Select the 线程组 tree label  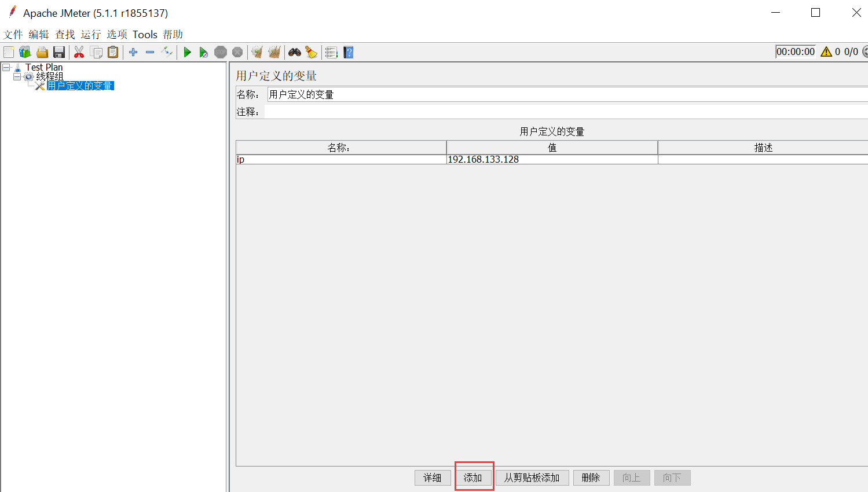pyautogui.click(x=50, y=76)
